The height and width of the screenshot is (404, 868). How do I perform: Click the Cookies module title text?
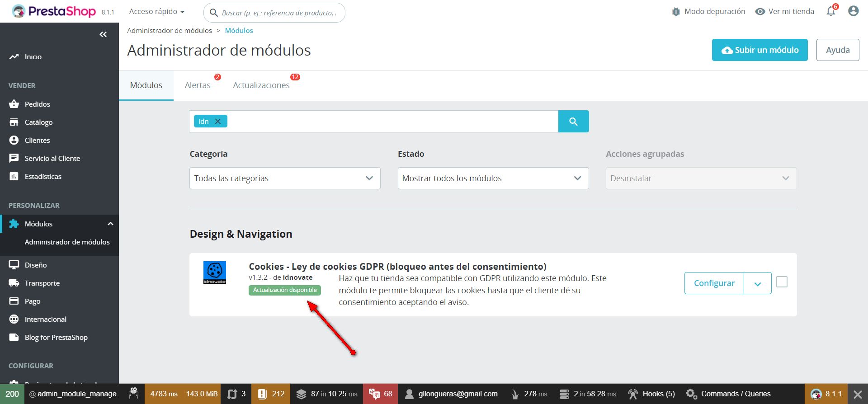398,267
